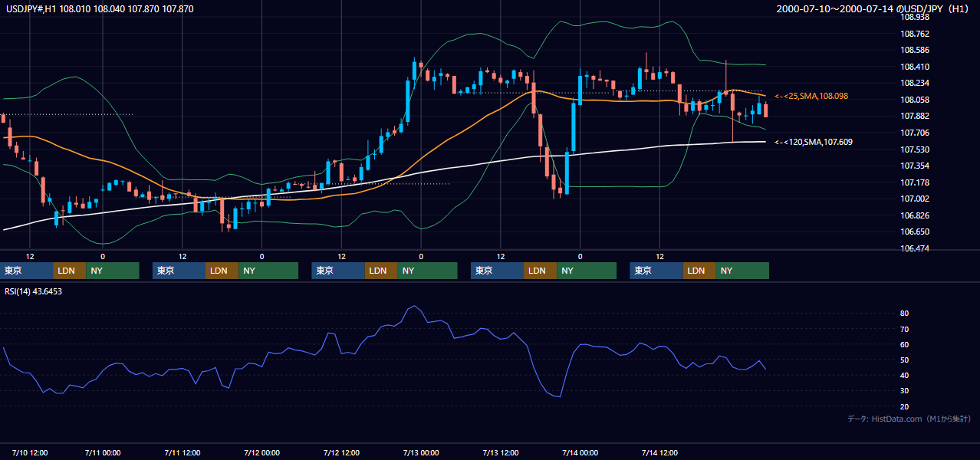Click the RSI level 30 label
Viewport: 980px width, 460px height.
point(905,390)
